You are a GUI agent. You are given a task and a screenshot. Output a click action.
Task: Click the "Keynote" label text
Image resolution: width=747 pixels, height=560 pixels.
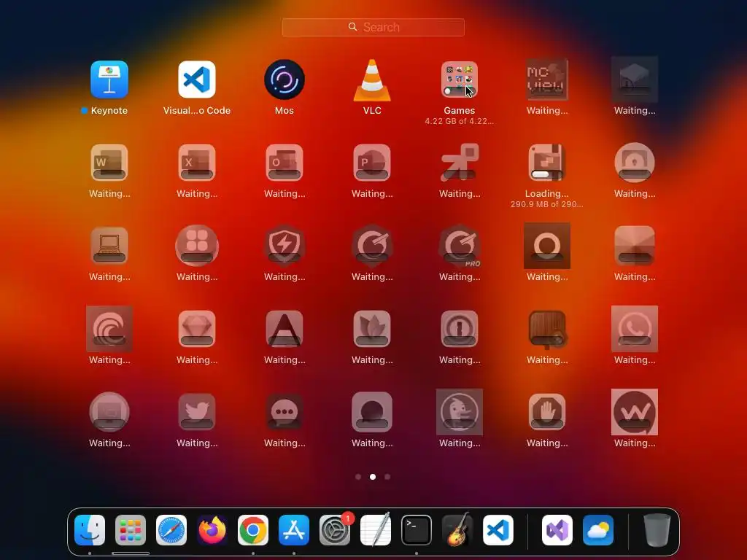[109, 111]
